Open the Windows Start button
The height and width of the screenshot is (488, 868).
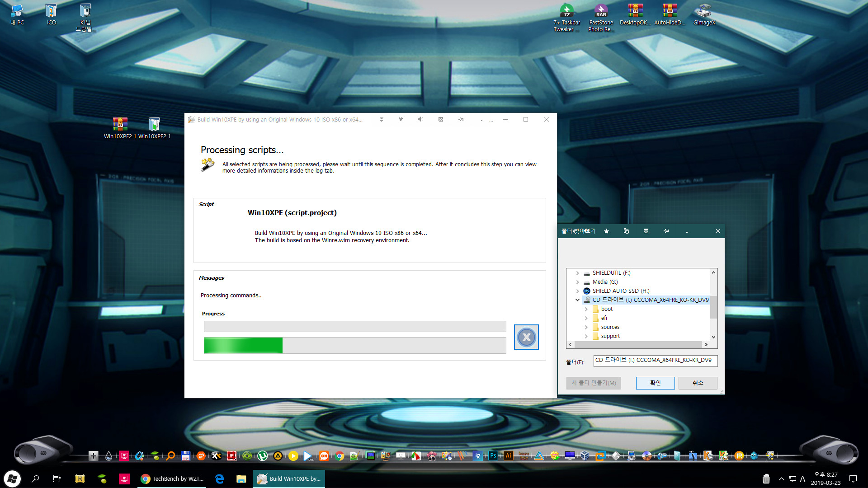12,479
